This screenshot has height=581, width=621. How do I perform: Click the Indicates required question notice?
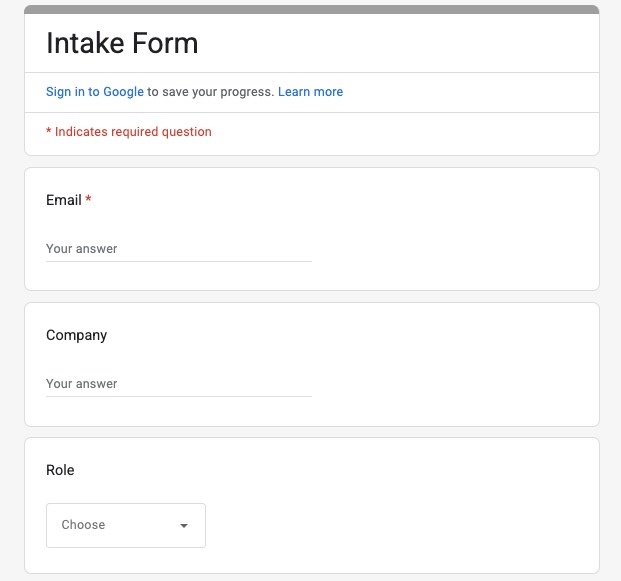pyautogui.click(x=129, y=132)
